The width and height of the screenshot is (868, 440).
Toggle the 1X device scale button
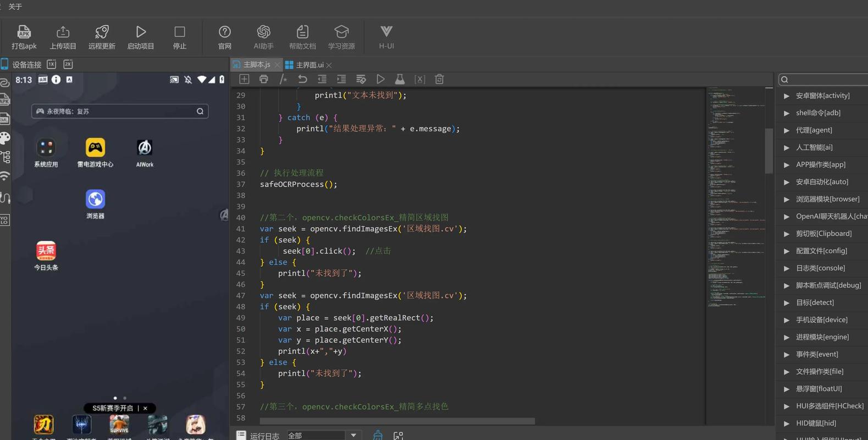pyautogui.click(x=51, y=64)
